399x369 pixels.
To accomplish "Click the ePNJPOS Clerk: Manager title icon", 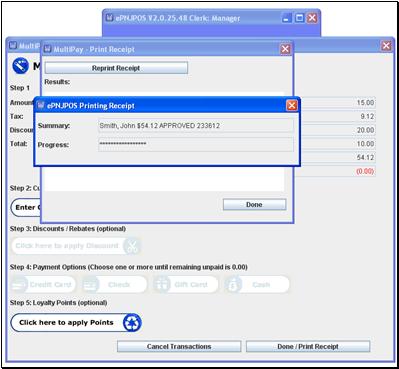I will click(x=109, y=18).
